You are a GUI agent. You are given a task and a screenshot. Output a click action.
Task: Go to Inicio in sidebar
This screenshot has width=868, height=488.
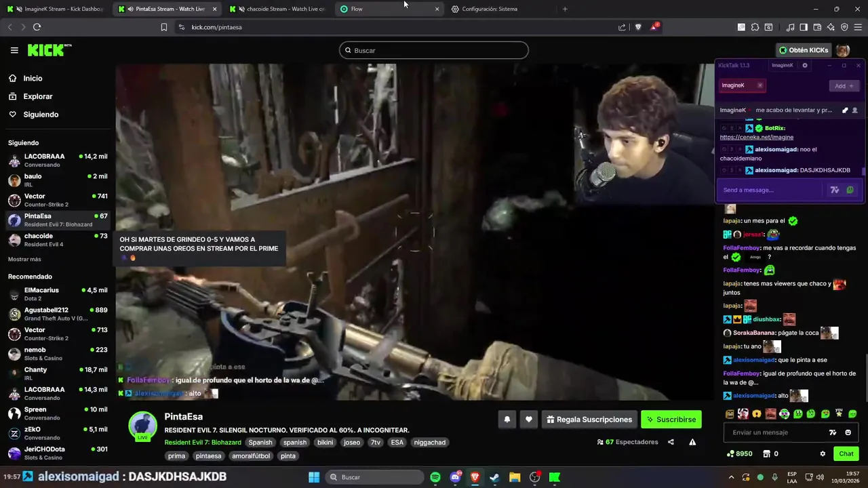point(33,78)
